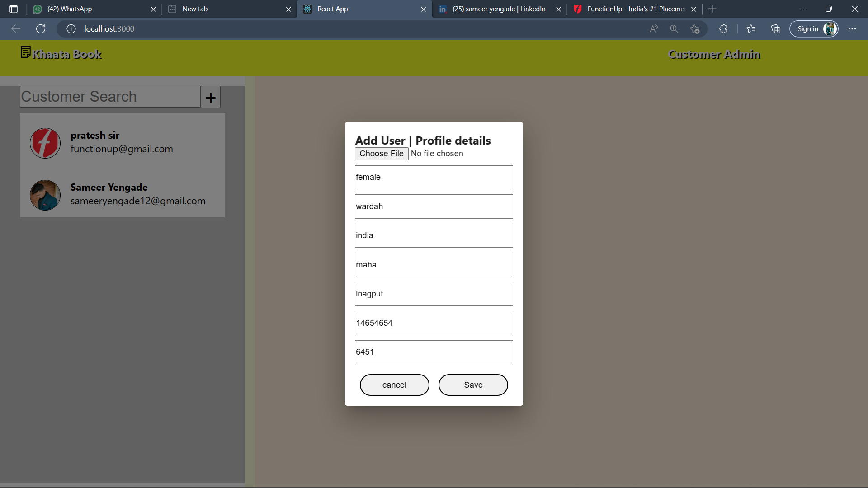Click the favorites star icon
The height and width of the screenshot is (488, 868).
(751, 28)
